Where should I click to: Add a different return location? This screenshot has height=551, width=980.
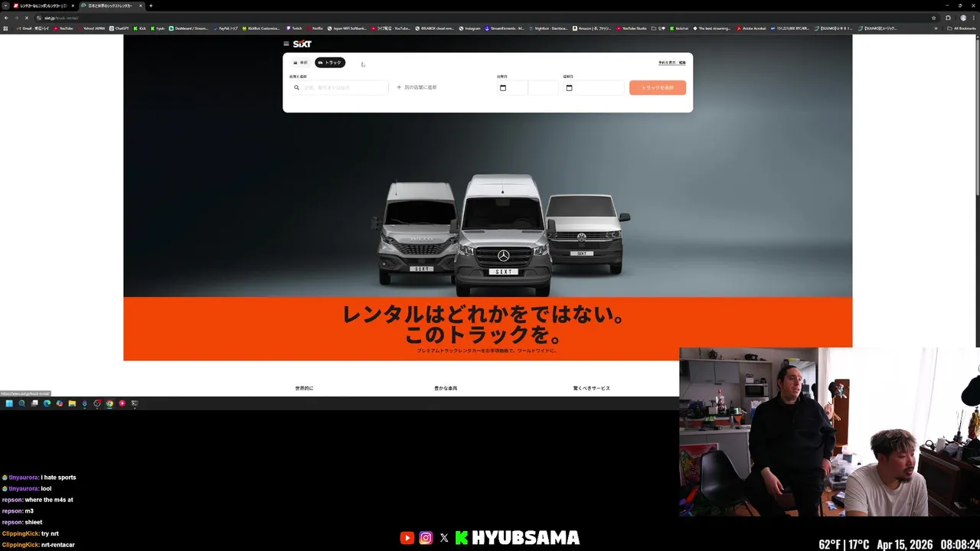[x=416, y=87]
